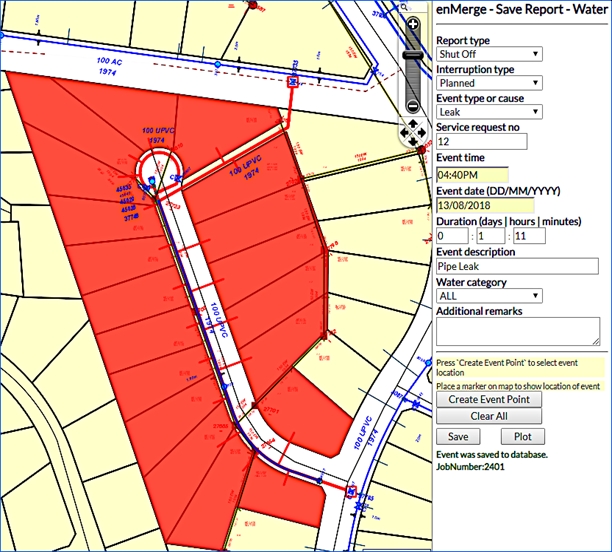
Task: Open the Water category dropdown
Action: (489, 295)
